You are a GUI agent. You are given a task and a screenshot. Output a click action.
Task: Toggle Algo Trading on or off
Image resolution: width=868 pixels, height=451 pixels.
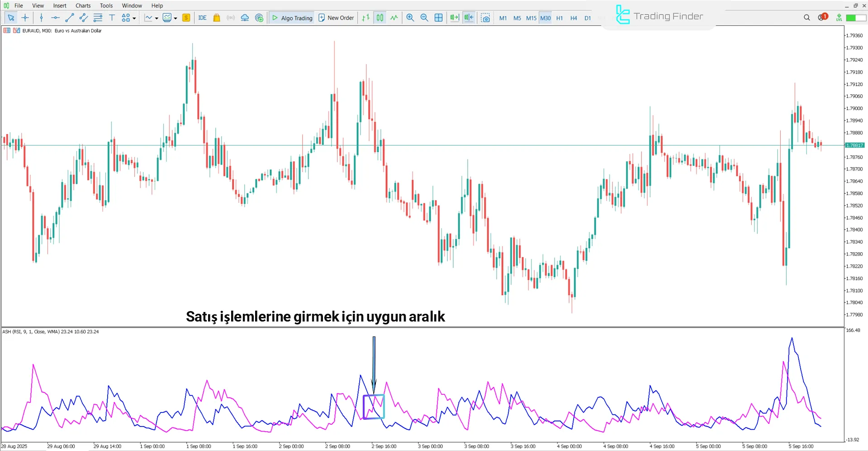coord(292,18)
